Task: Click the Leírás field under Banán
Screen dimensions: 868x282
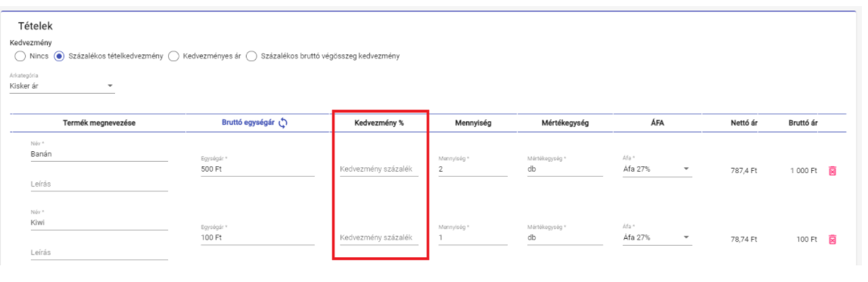Action: 99,184
